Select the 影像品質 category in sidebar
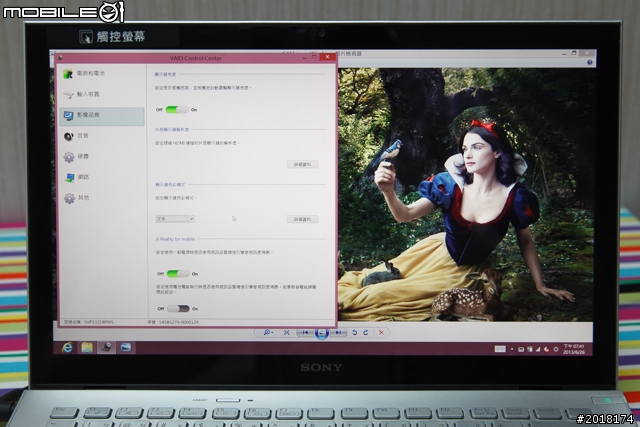Image resolution: width=640 pixels, height=427 pixels. pos(101,116)
